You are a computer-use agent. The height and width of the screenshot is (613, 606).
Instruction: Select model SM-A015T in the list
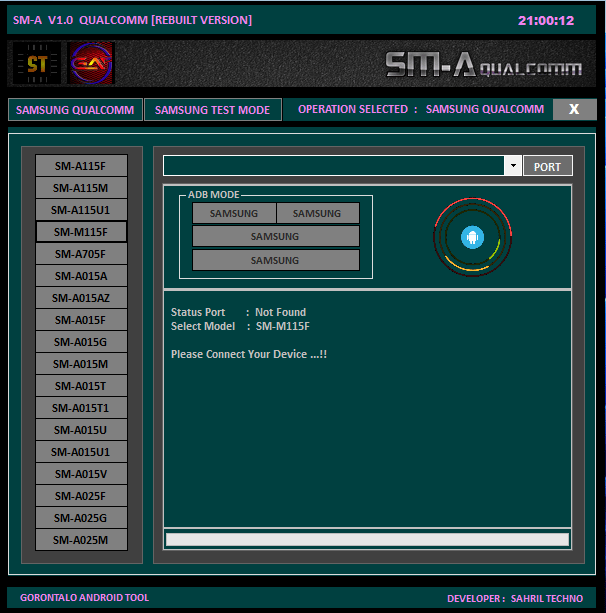81,386
